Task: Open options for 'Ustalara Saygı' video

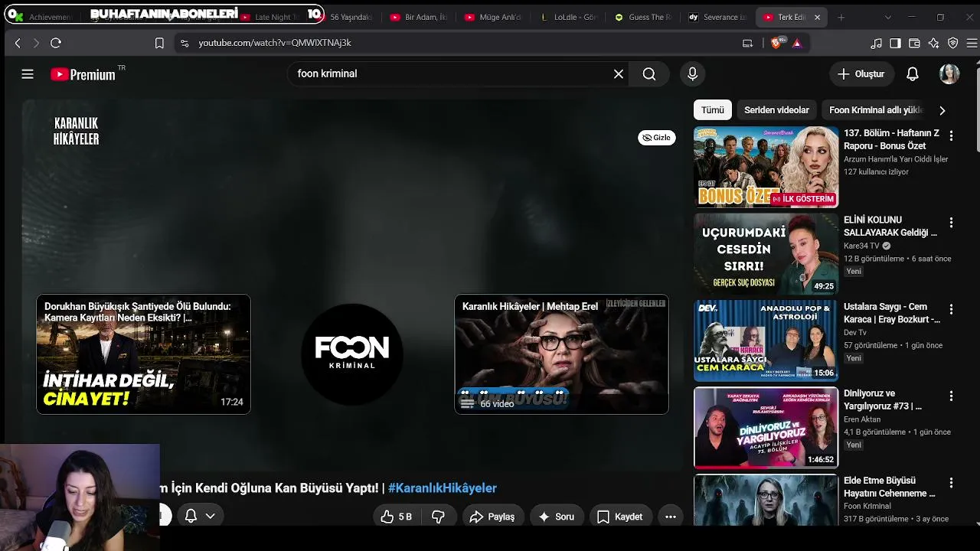Action: tap(951, 309)
